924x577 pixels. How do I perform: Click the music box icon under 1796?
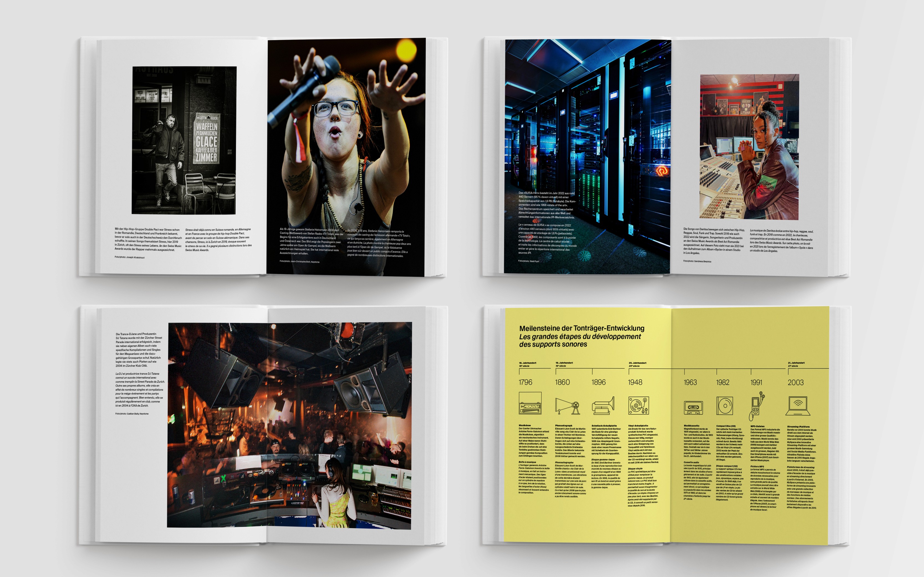pyautogui.click(x=530, y=403)
